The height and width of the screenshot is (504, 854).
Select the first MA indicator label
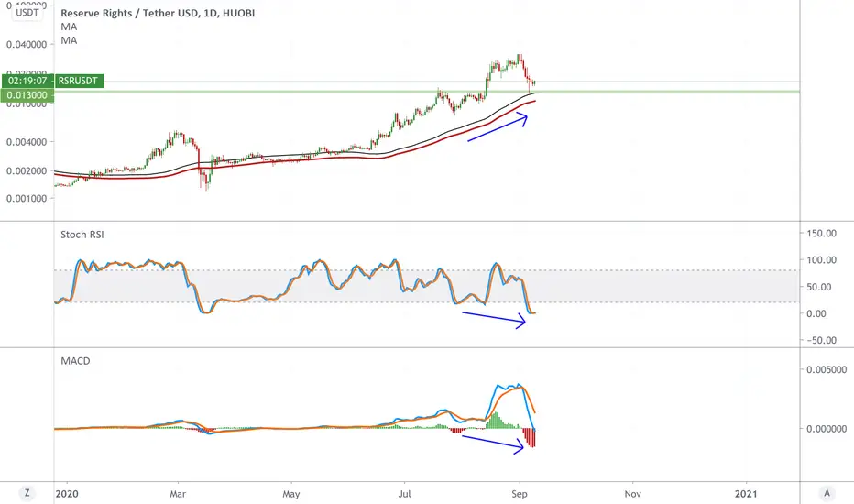coord(69,27)
